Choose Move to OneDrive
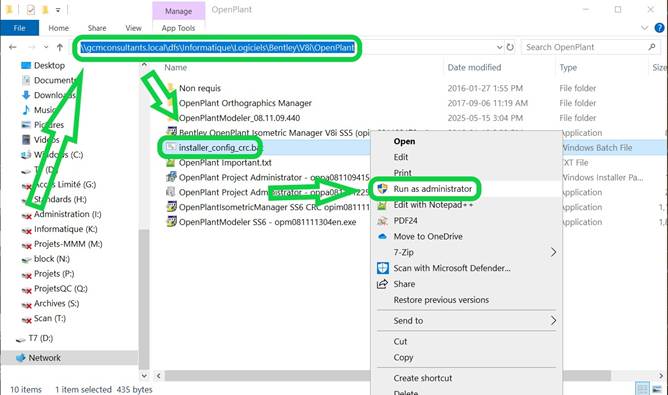Image resolution: width=668 pixels, height=395 pixels. click(x=428, y=236)
